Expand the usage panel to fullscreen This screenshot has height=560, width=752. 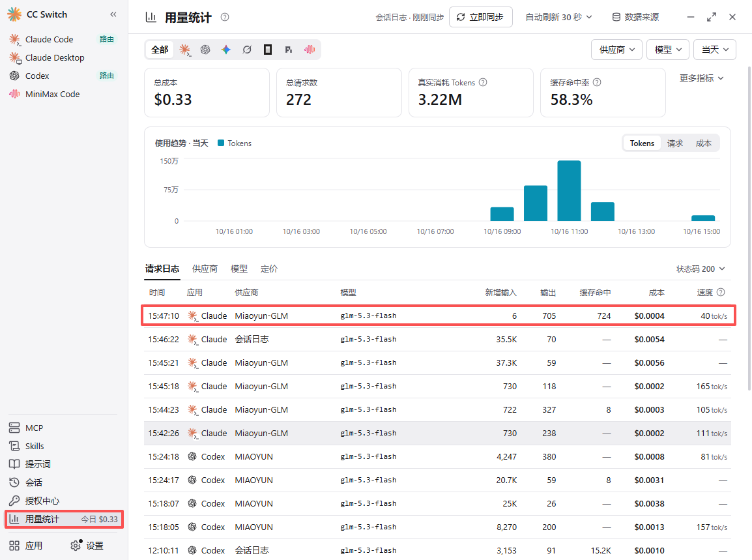(711, 17)
